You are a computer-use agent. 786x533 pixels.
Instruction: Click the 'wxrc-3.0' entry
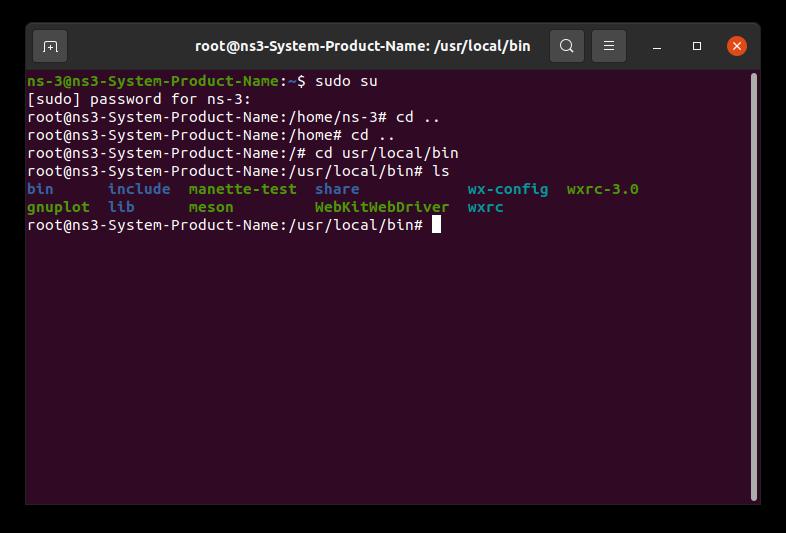click(x=603, y=190)
